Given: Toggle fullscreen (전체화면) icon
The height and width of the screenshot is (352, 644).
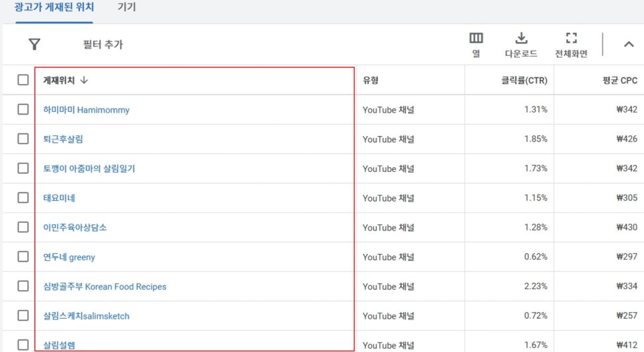Looking at the screenshot, I should (571, 38).
